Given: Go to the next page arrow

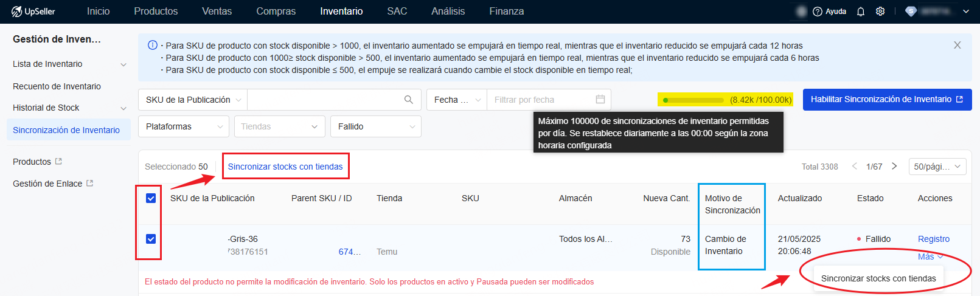Looking at the screenshot, I should 894,166.
